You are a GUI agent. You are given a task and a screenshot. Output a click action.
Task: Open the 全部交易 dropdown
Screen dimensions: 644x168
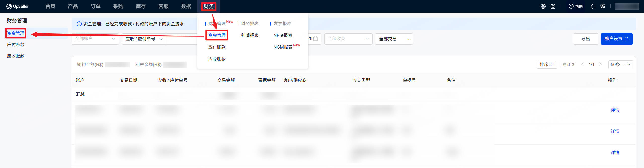(x=394, y=39)
